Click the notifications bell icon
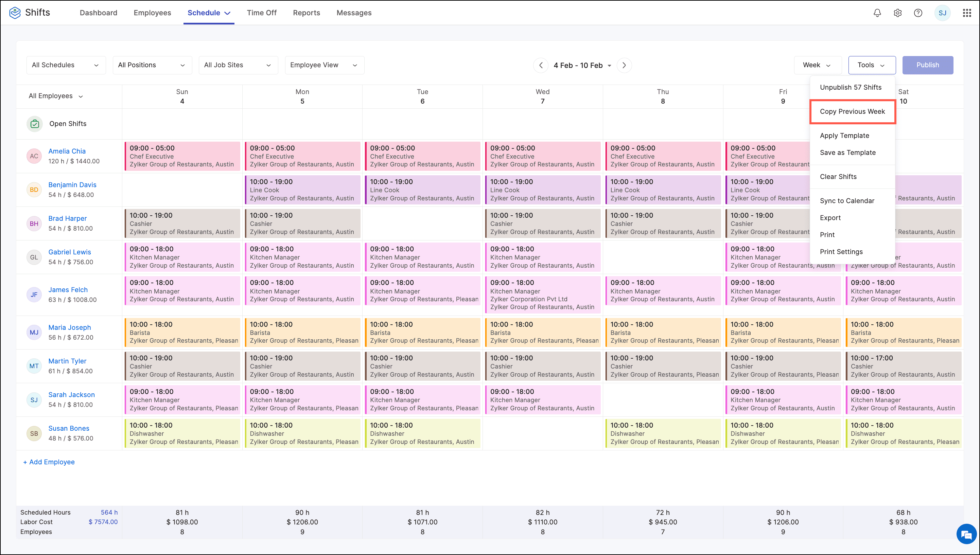This screenshot has width=980, height=555. (877, 13)
